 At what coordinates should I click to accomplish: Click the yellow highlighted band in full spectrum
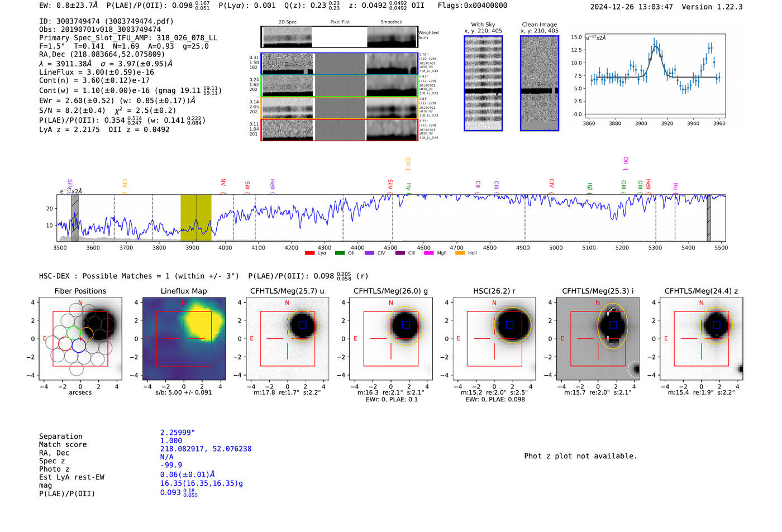click(195, 218)
